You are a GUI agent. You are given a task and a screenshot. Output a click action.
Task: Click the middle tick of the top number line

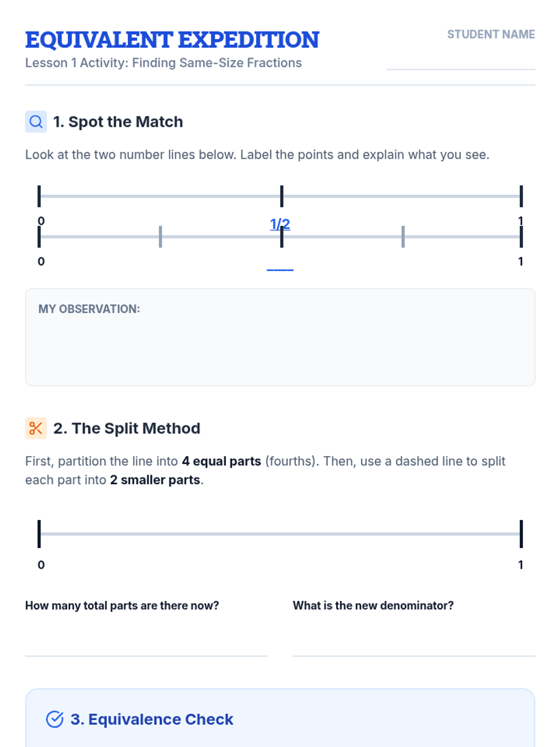[281, 196]
